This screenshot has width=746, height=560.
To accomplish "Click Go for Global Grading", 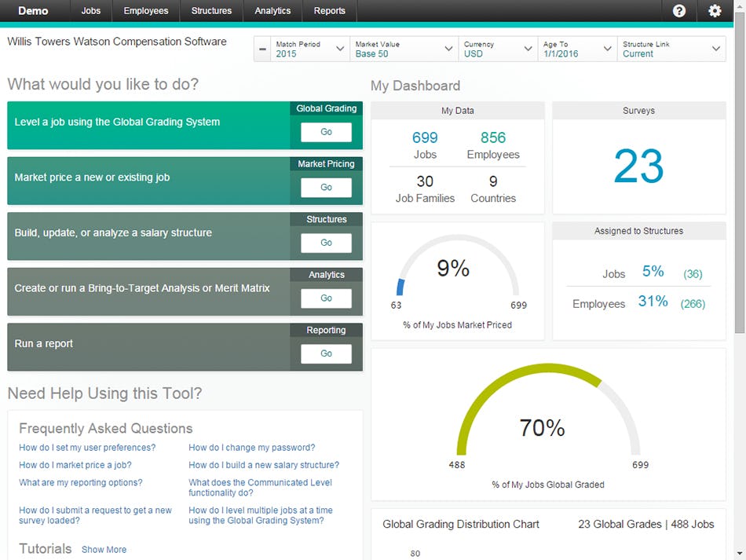I will click(x=325, y=132).
